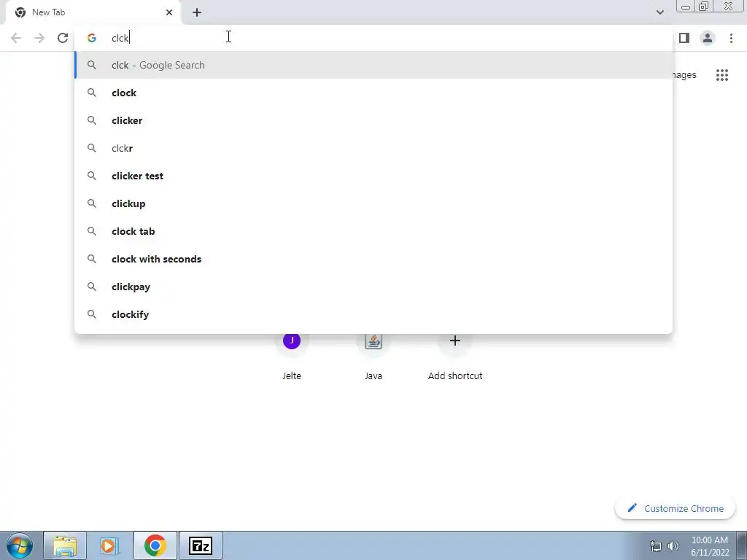Open the Google apps grid
747x560 pixels.
(x=722, y=75)
